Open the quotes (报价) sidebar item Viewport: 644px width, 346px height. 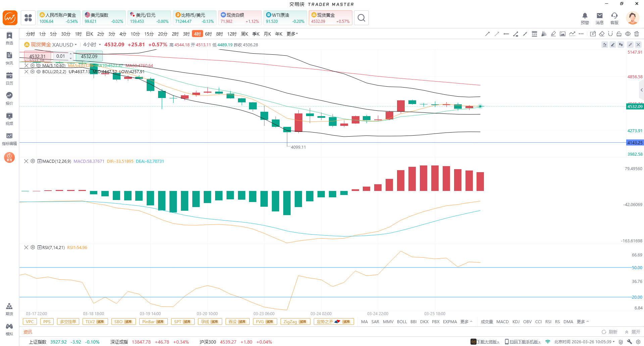9,99
